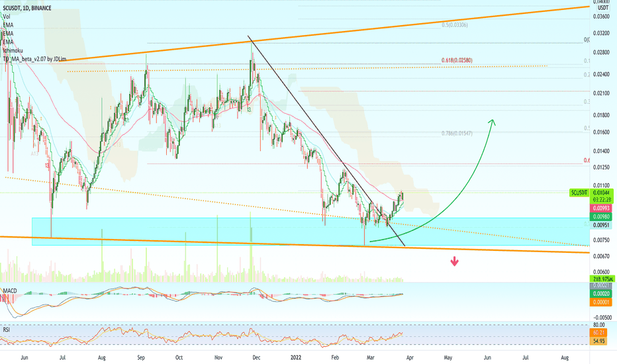Screen dimensions: 617x364
Task: Click the 0.00670 price axis label
Action: [601, 256]
